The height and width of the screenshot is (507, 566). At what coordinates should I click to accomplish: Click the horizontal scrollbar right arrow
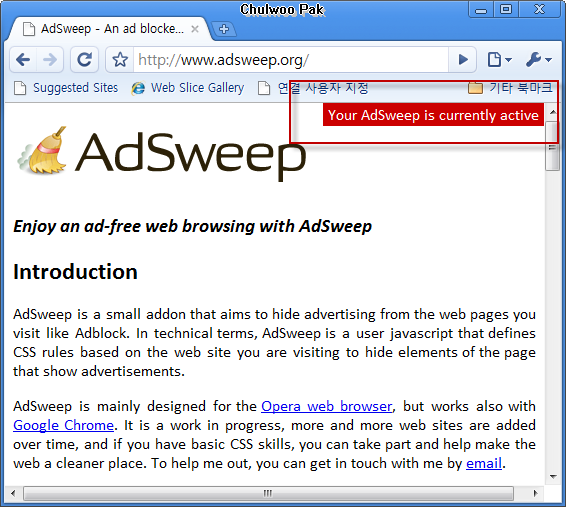tap(535, 493)
